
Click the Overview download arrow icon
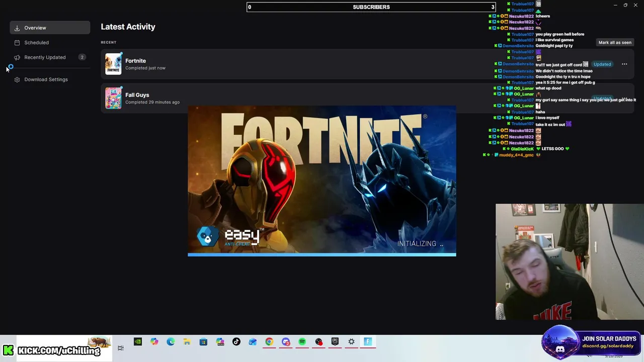[17, 28]
